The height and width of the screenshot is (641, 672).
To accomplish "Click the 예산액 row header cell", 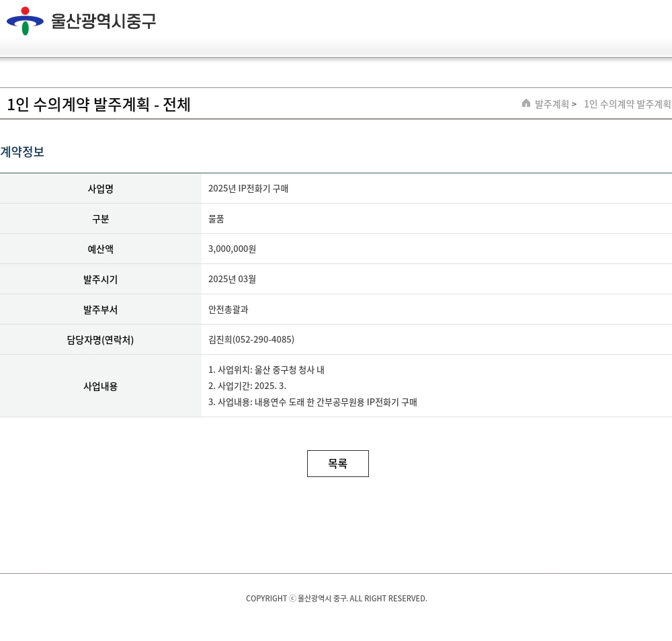I will (101, 249).
